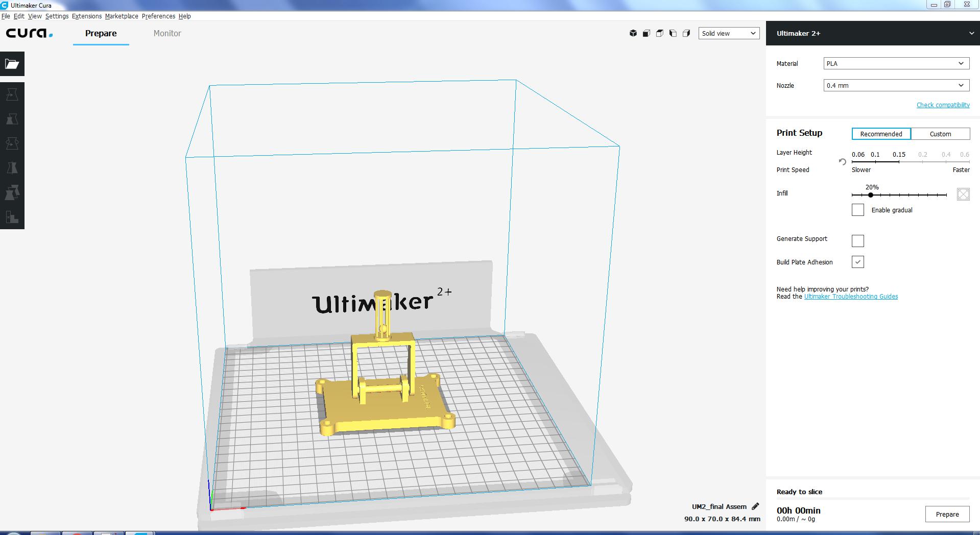The image size is (980, 535).
Task: Click the 0.2 layer height label
Action: (x=922, y=154)
